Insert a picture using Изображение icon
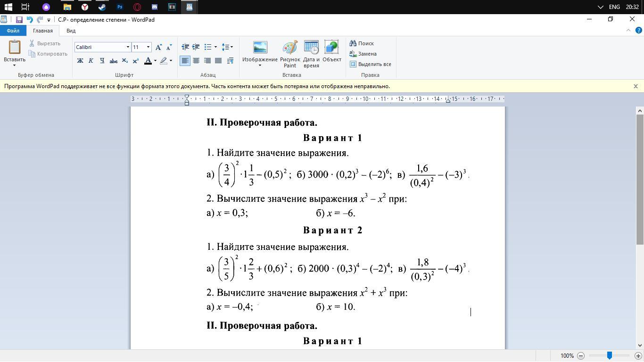 260,47
